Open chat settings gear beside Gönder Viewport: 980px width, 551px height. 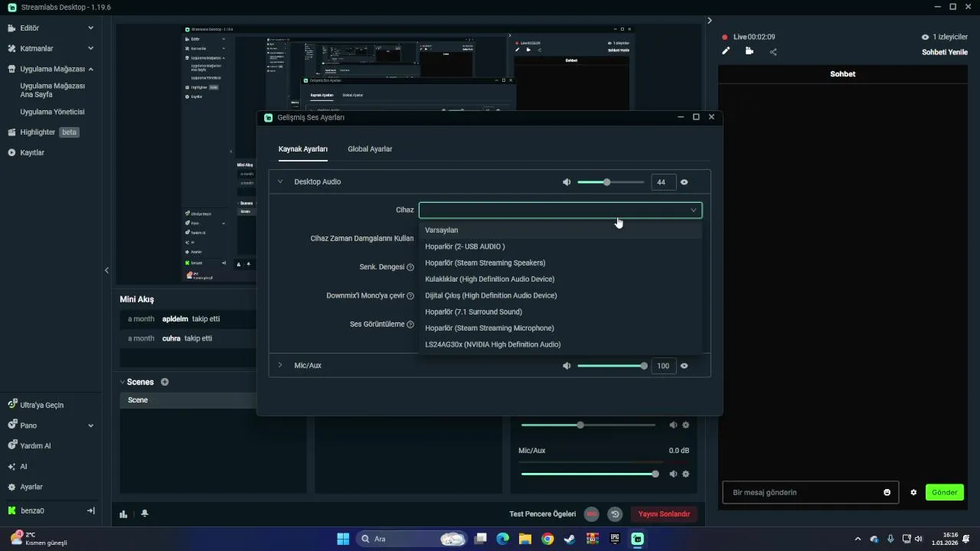[x=913, y=492]
